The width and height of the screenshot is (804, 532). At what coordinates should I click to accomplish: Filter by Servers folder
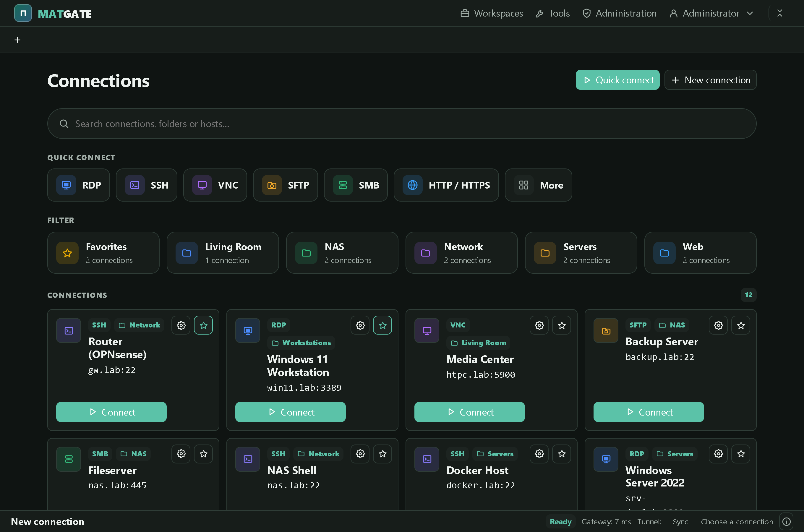pos(581,253)
